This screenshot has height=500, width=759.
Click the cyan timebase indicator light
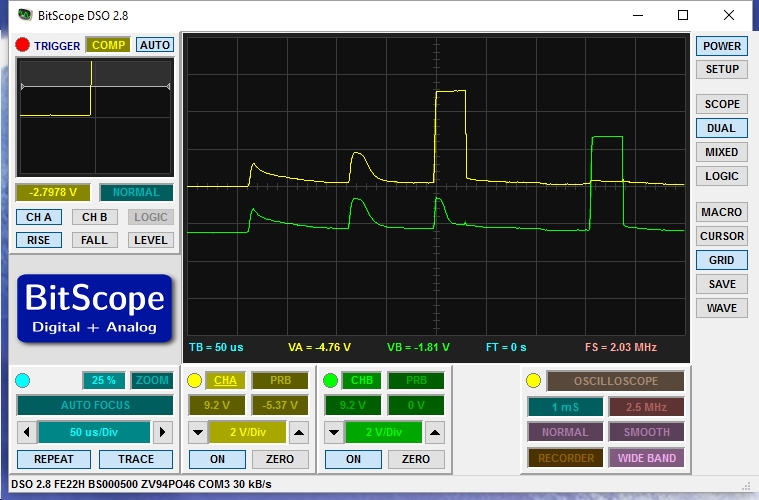point(23,381)
